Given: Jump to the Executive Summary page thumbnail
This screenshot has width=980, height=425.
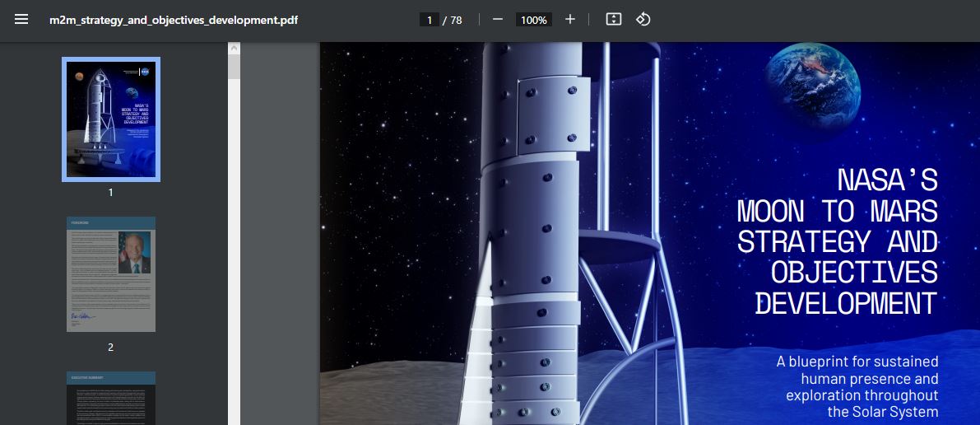Looking at the screenshot, I should point(111,398).
